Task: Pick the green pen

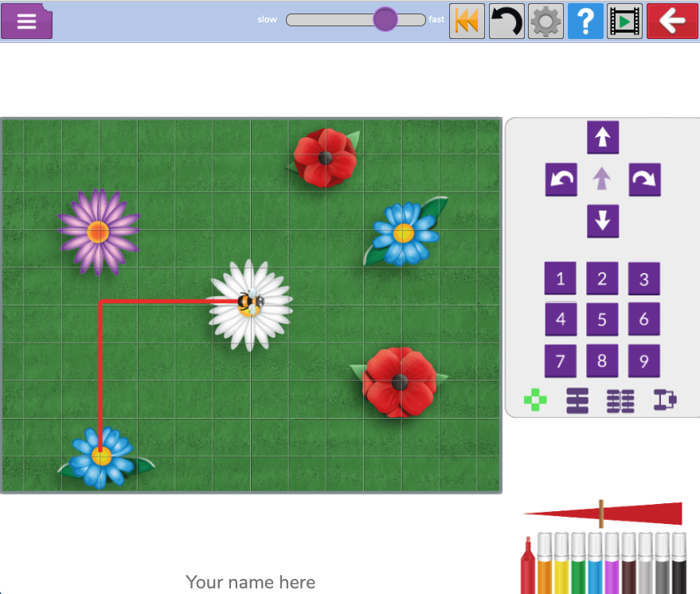Action: pos(578,563)
